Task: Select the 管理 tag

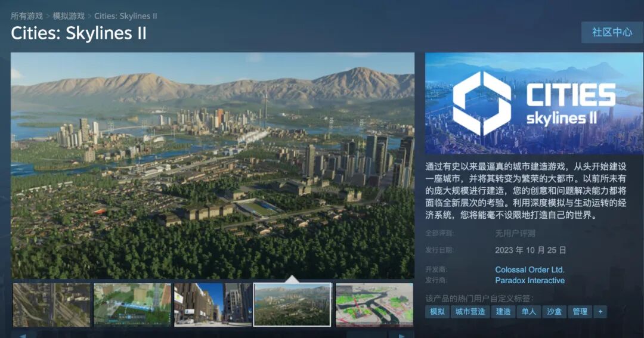Action: (x=580, y=312)
